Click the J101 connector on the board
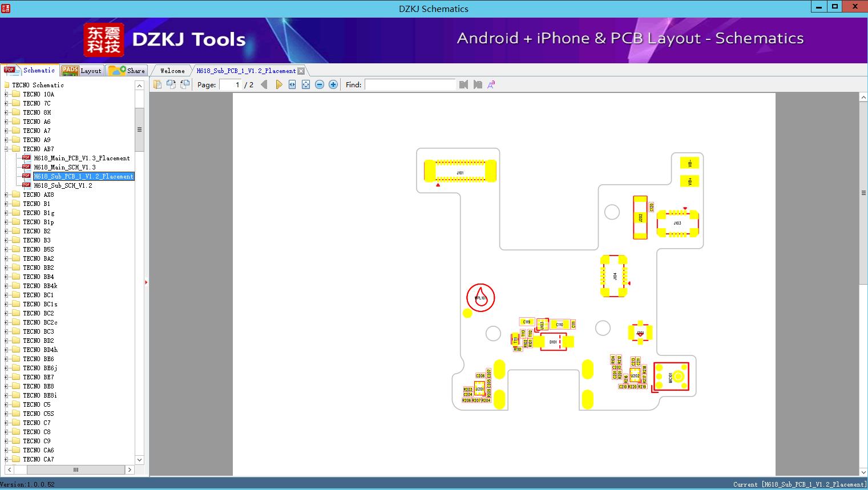This screenshot has height=490, width=868. coord(460,172)
